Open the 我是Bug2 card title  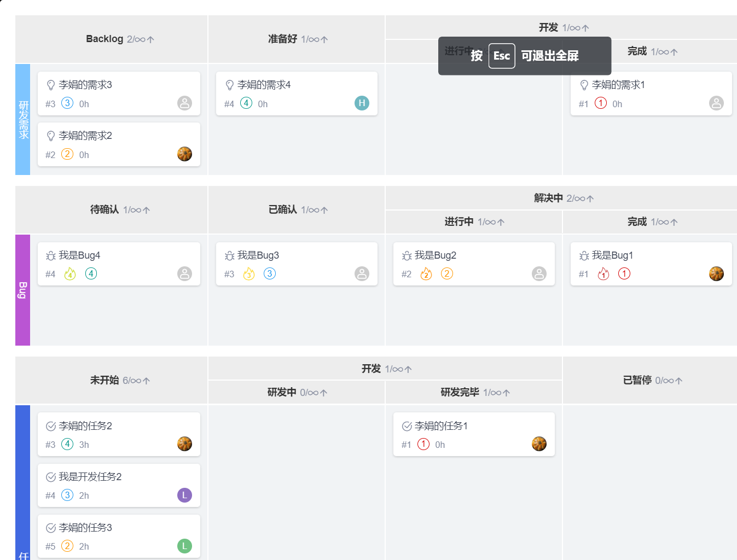pyautogui.click(x=436, y=255)
